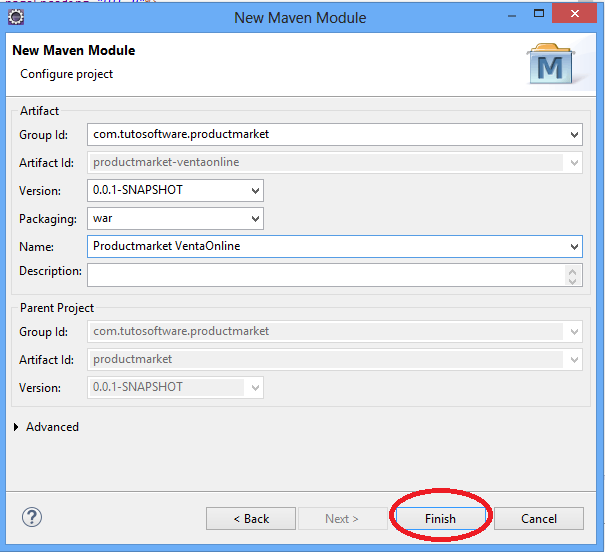Click the Artifact Group Id text field

coord(335,135)
